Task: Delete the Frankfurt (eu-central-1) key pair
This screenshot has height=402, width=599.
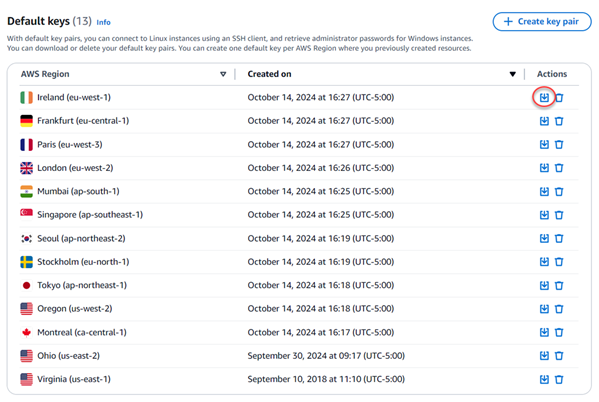Action: pos(559,121)
